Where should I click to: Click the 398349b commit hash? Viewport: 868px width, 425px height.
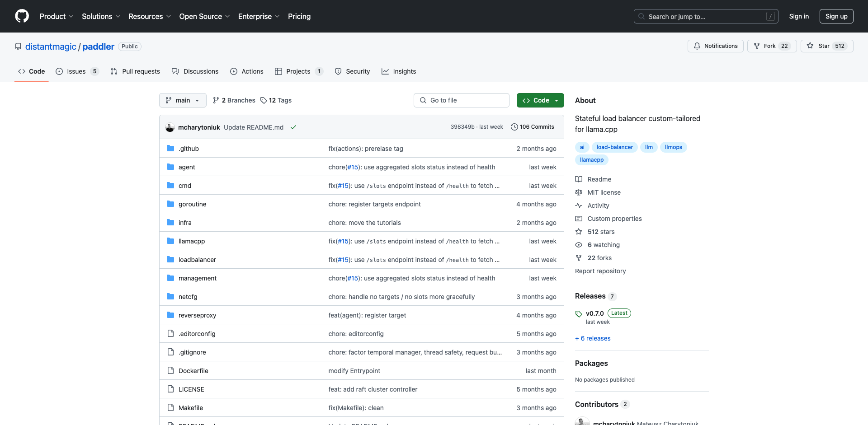click(462, 127)
